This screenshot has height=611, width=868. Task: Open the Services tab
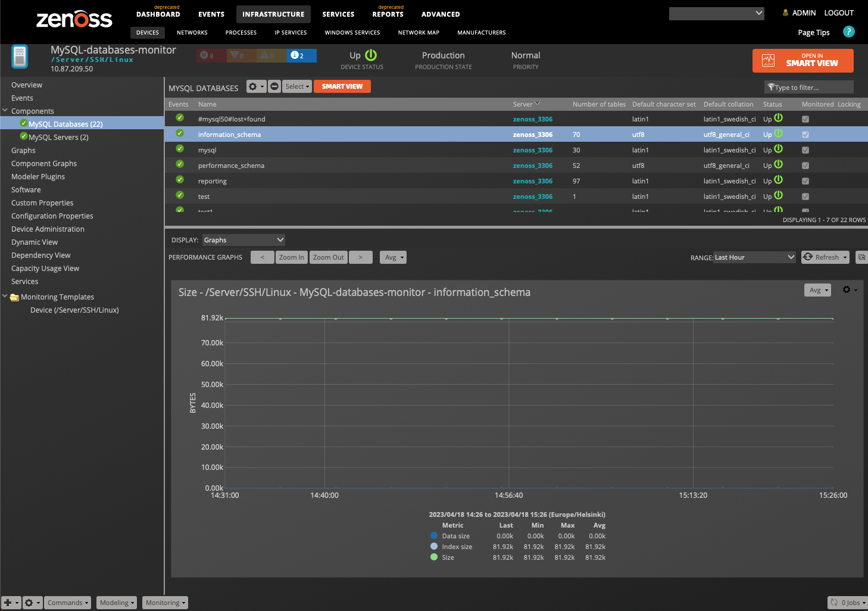pos(338,14)
